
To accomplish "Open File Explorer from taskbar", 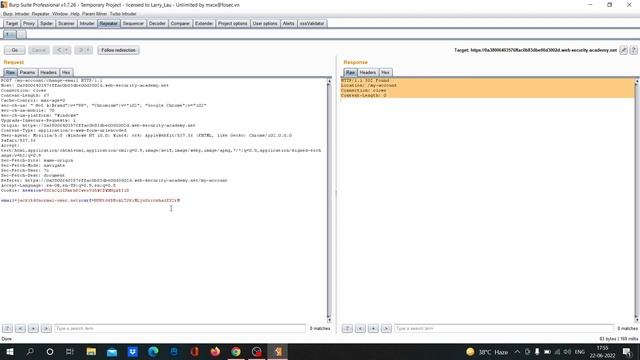I will [91, 351].
